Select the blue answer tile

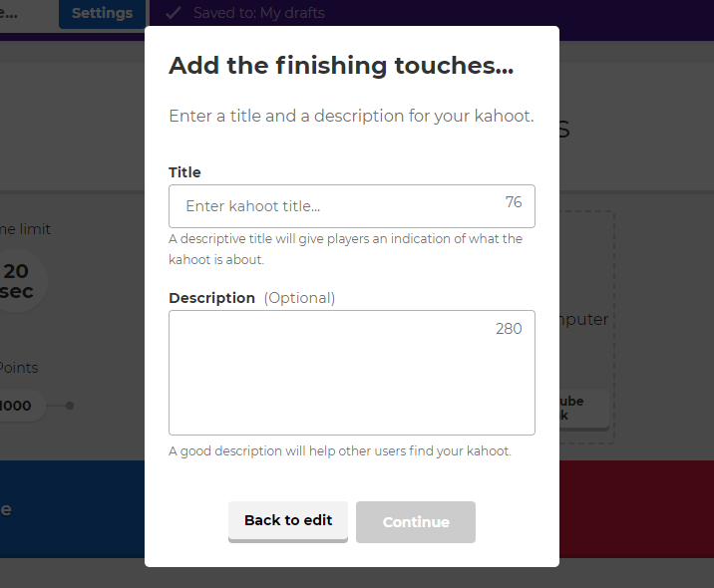(72, 509)
